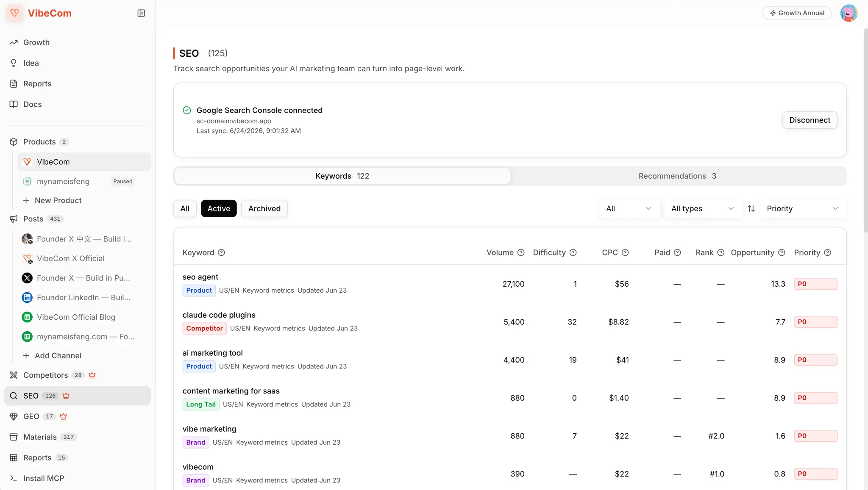The image size is (868, 490).
Task: Open priority selector for ai marketing tool
Action: tap(815, 360)
